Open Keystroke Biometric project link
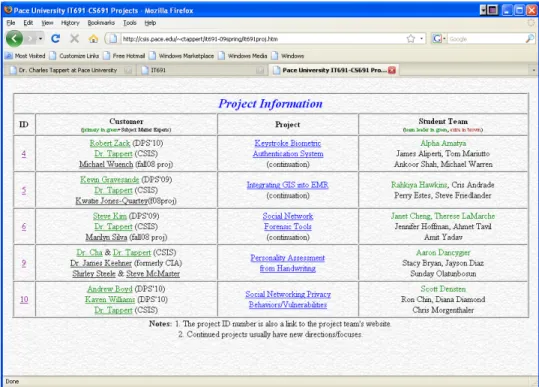The width and height of the screenshot is (539, 387). pyautogui.click(x=288, y=143)
